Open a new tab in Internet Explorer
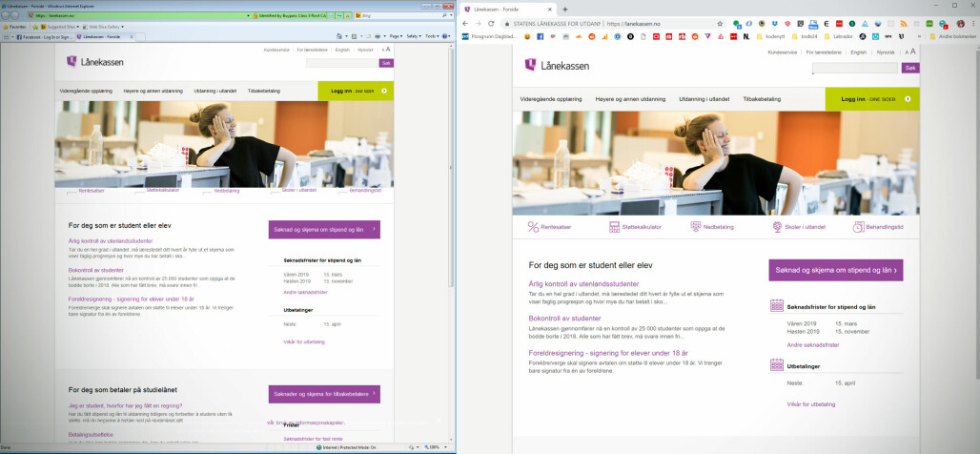Image resolution: width=980 pixels, height=454 pixels. (140, 37)
